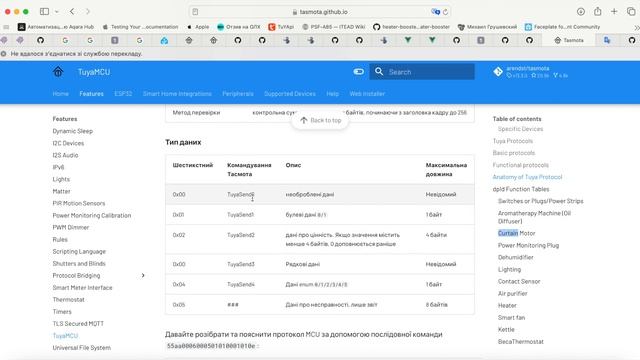Viewport: 640px width, 360px height.
Task: Open the Safari downloads icon
Action: (581, 11)
